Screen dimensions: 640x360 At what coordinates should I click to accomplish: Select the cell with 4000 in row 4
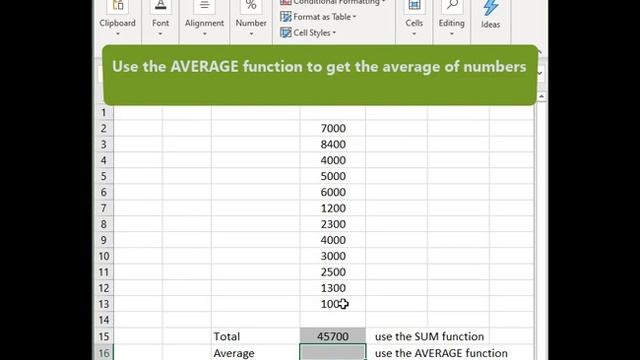pos(333,160)
